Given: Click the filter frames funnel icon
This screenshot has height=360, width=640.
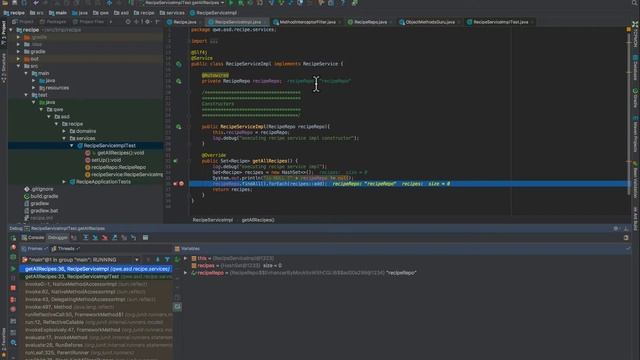Looking at the screenshot, I should [x=167, y=260].
